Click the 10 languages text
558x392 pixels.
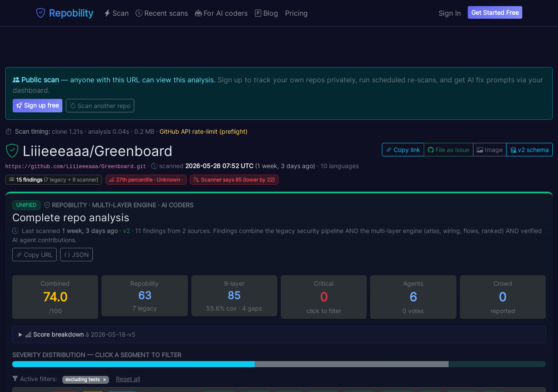(x=340, y=166)
